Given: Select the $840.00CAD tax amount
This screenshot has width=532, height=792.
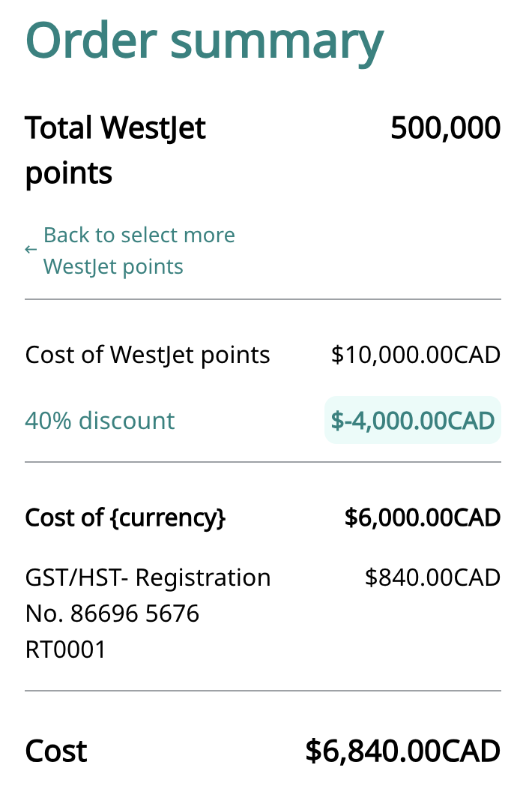Looking at the screenshot, I should 432,578.
